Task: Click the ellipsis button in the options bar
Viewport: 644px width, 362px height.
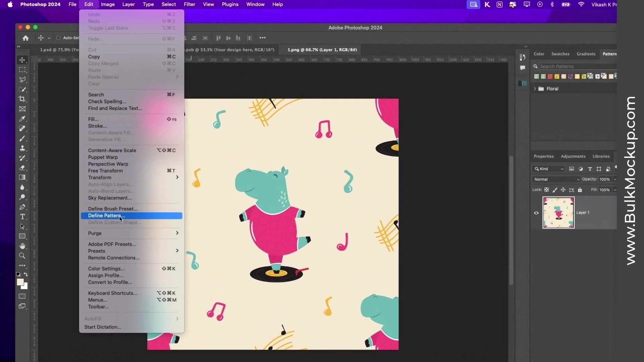Action: [263, 38]
